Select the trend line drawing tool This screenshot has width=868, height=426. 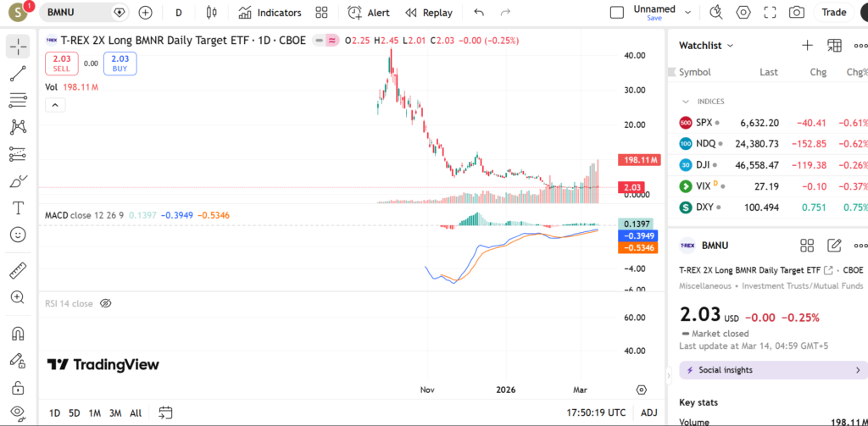[x=18, y=75]
